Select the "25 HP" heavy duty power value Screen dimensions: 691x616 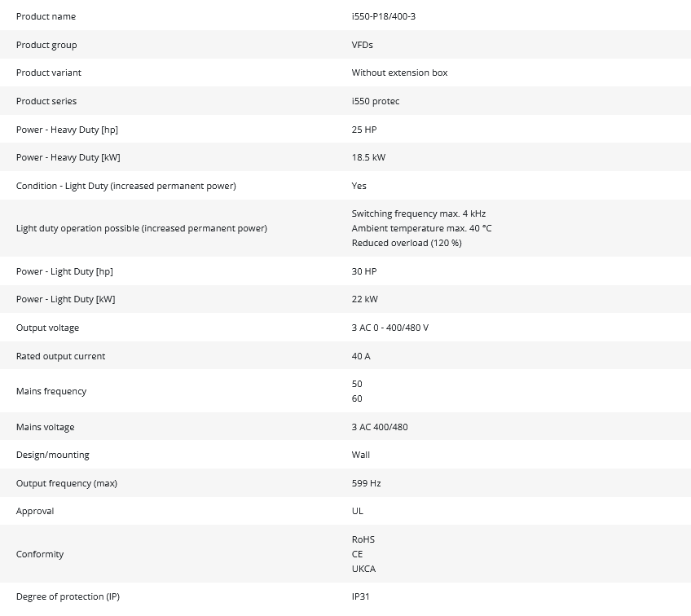point(363,130)
